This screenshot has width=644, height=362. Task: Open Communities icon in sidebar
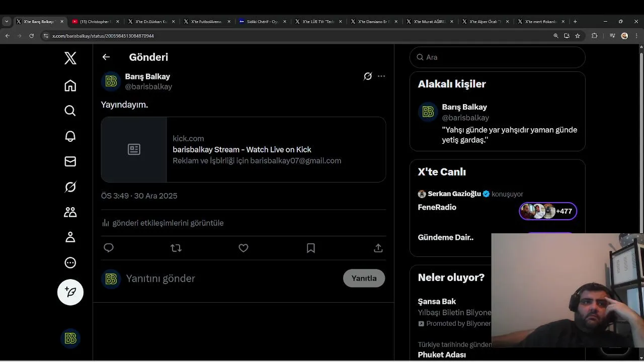point(70,212)
